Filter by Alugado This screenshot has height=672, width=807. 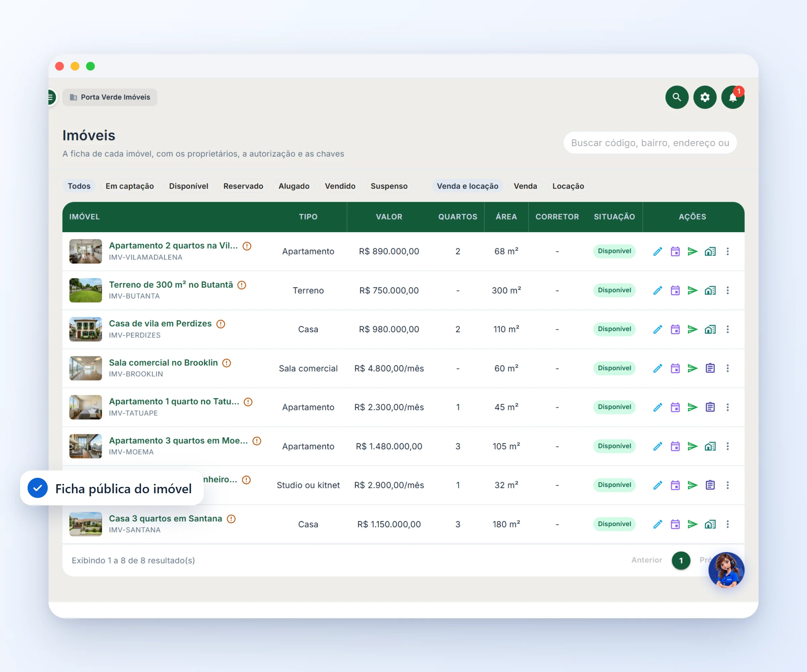pyautogui.click(x=294, y=186)
